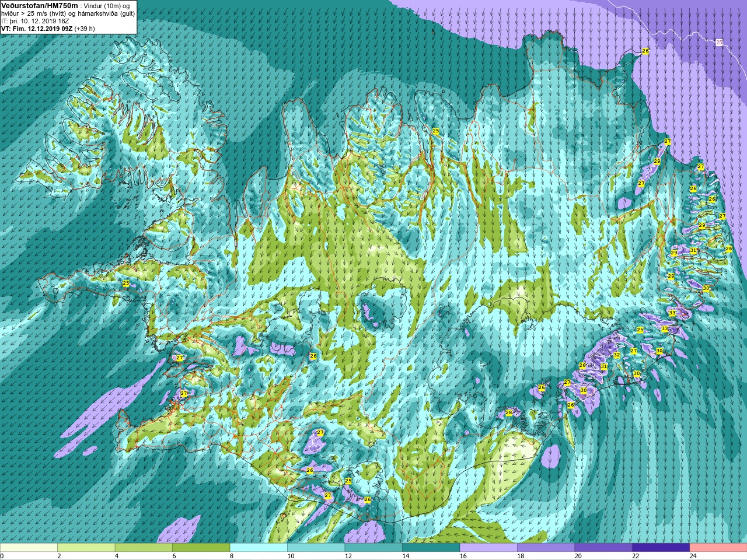The image size is (747, 560).
Task: Click the 10–12 m/s turquoise legend swatch
Action: pyautogui.click(x=316, y=548)
